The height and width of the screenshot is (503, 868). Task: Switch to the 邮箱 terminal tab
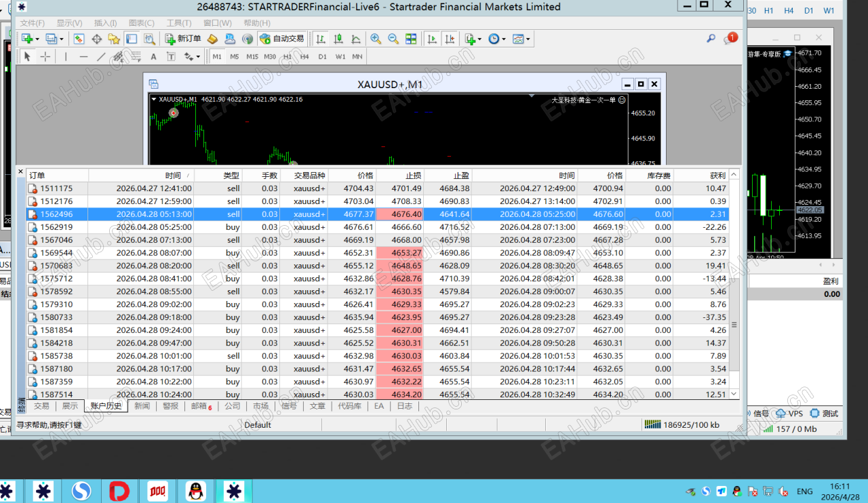tap(201, 406)
